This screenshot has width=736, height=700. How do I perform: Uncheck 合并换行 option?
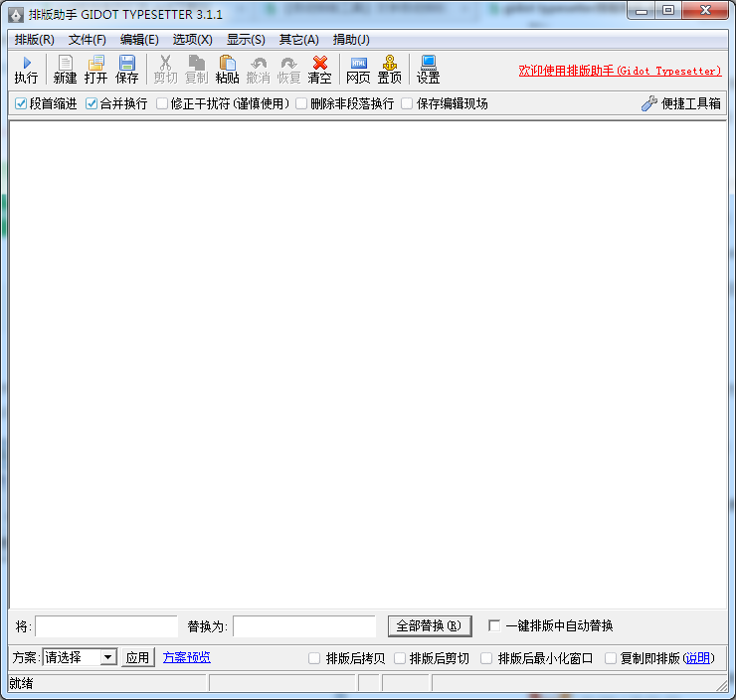coord(92,103)
